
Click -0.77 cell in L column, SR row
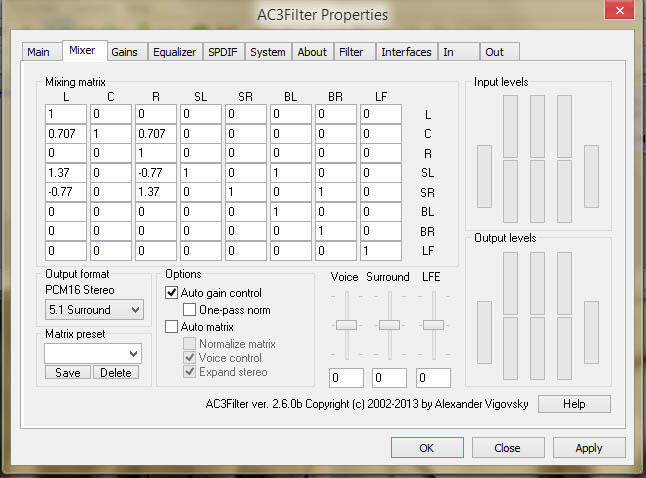66,192
